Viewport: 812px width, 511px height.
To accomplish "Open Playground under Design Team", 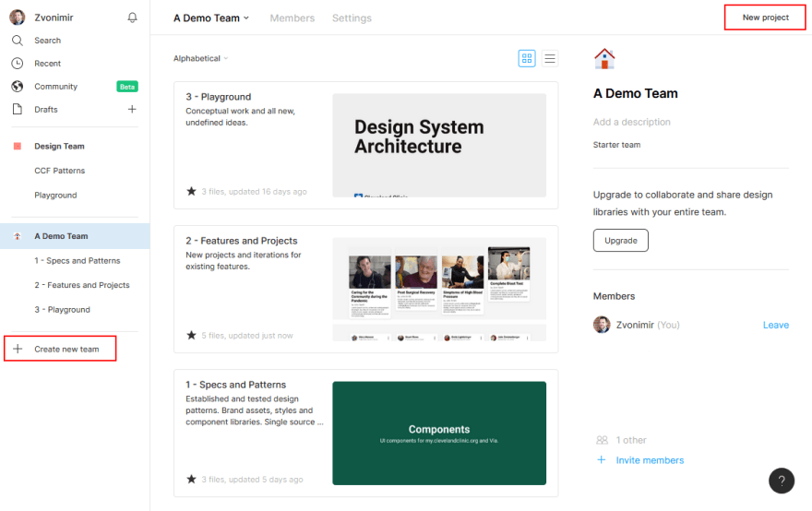I will pyautogui.click(x=55, y=196).
